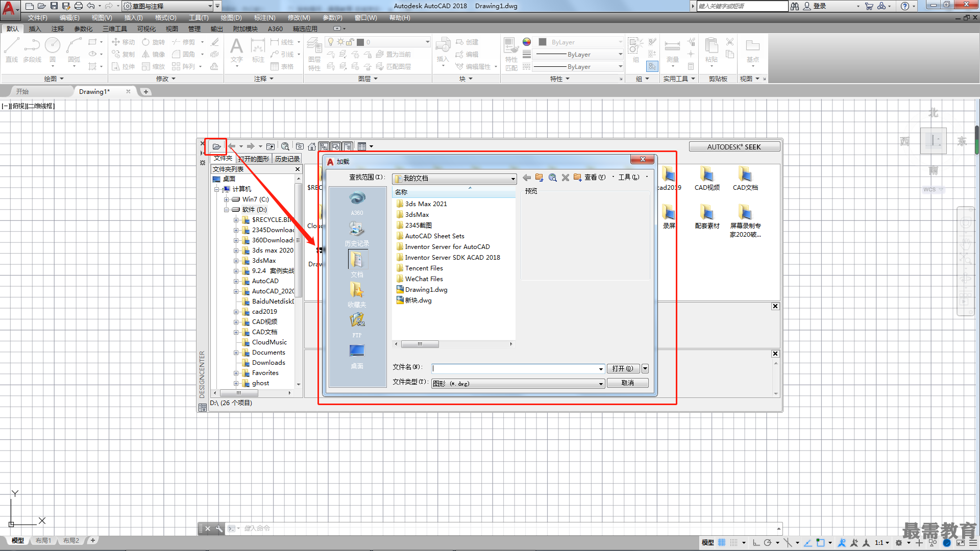Open DesignCenter Favorites folder icon
The height and width of the screenshot is (551, 980).
(300, 146)
